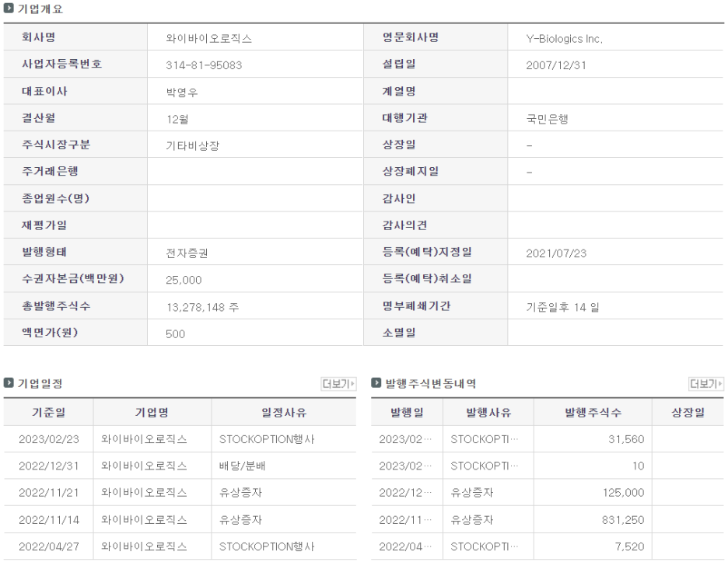728x562 pixels.
Task: Click the 설립일 field label
Action: click(x=399, y=64)
